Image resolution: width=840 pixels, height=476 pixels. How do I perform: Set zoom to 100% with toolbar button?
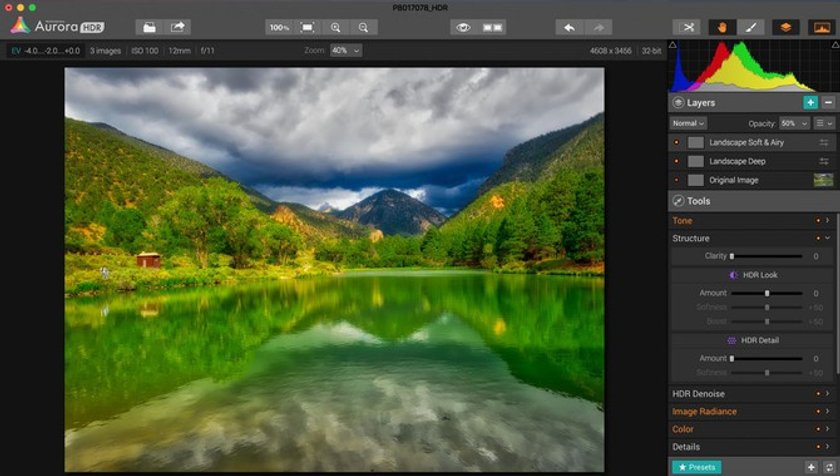point(279,27)
